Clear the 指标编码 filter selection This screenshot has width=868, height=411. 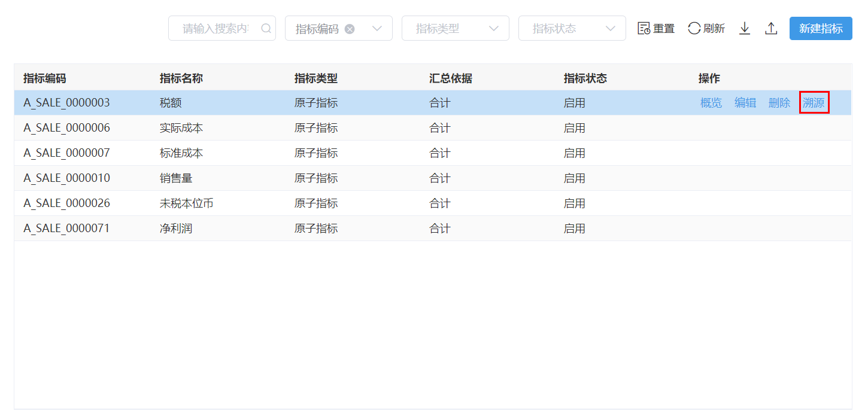(350, 29)
